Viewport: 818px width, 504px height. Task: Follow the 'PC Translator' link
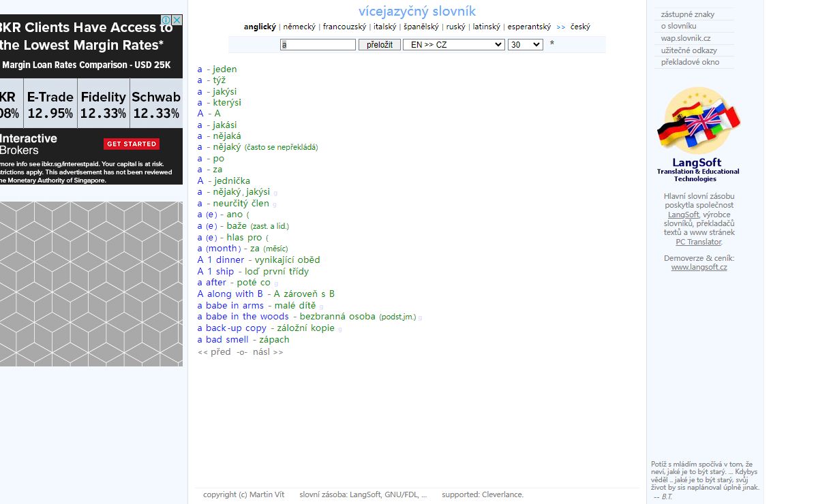(698, 242)
